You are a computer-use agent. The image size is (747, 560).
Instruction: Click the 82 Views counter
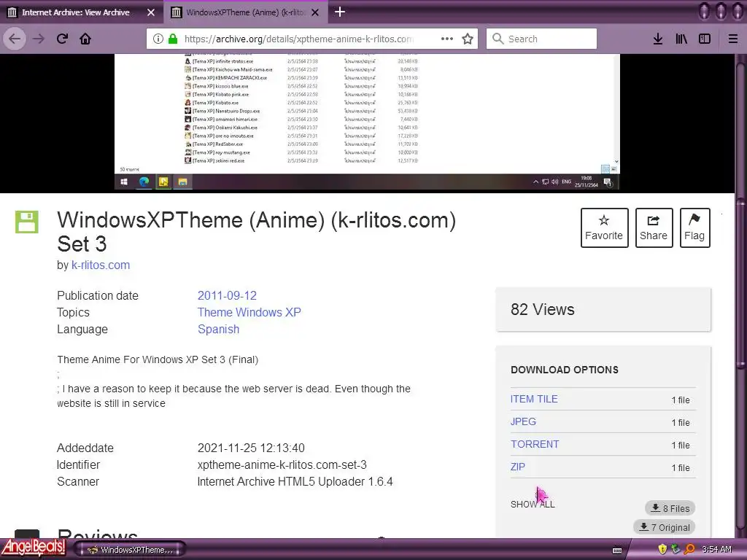tap(543, 309)
